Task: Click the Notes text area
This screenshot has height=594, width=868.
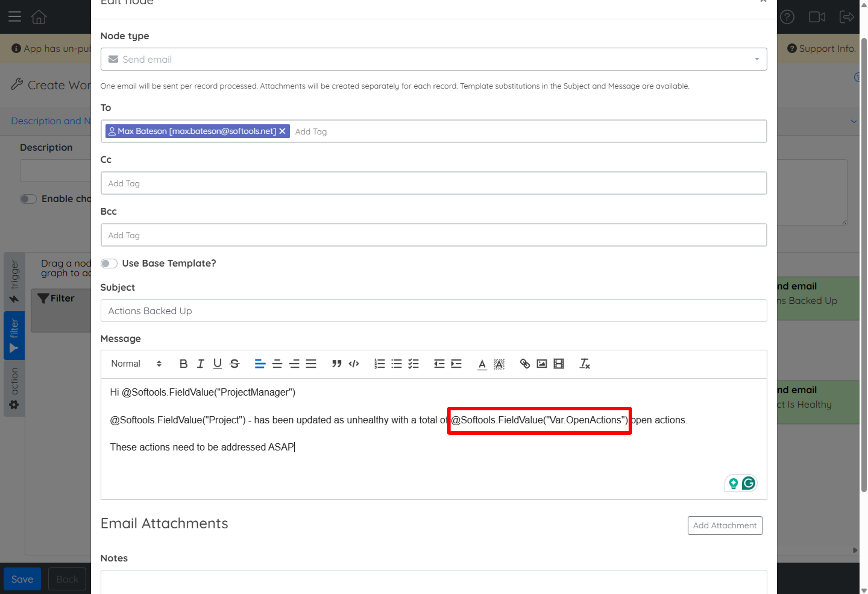Action: coord(434,582)
